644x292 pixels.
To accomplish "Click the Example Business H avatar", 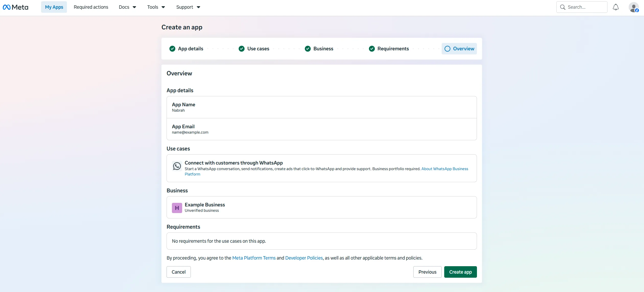I will pyautogui.click(x=177, y=208).
